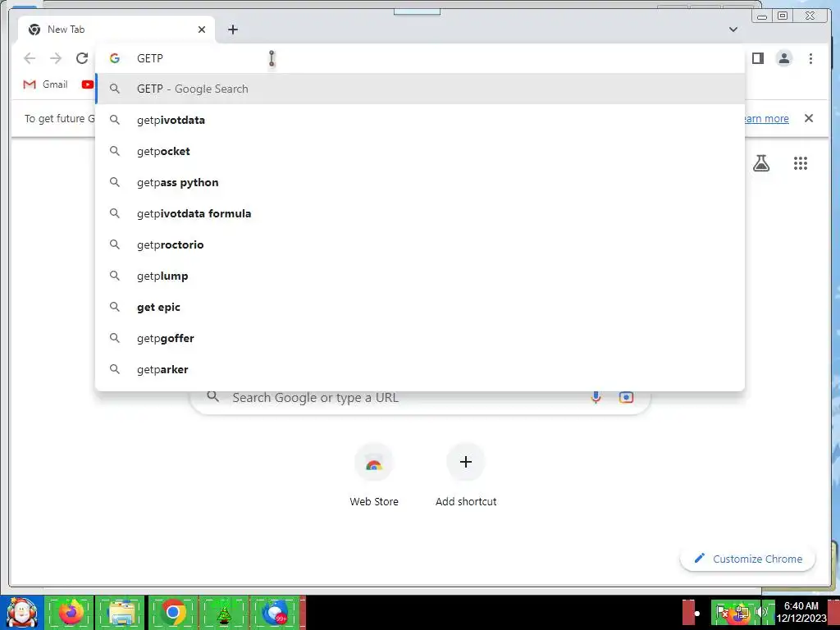Open the side panel toggle icon
840x630 pixels.
pos(757,58)
